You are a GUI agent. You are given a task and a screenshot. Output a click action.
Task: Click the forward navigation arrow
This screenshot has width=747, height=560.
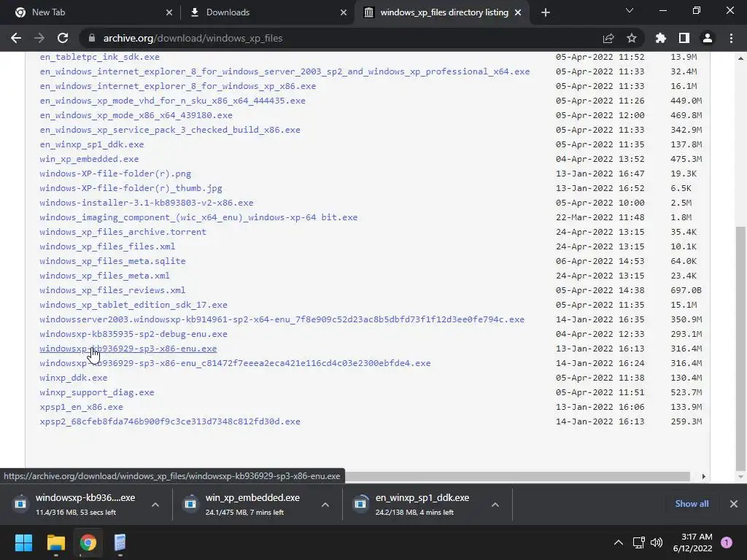(x=39, y=38)
